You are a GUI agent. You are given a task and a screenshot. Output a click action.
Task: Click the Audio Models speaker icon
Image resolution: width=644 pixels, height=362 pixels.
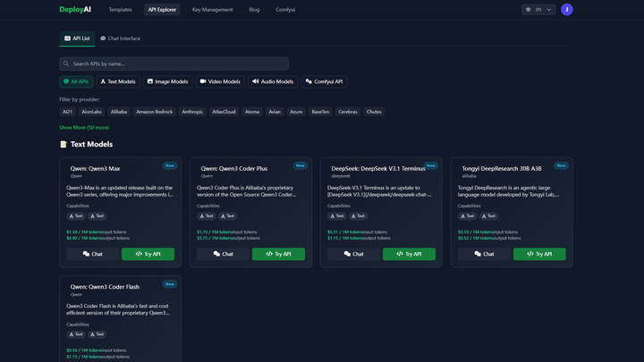pos(256,81)
